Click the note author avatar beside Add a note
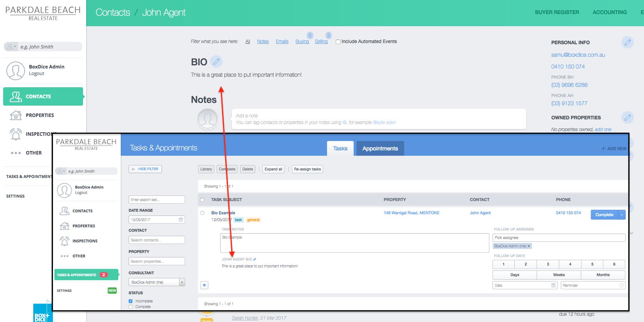The image size is (644, 322). (x=208, y=119)
